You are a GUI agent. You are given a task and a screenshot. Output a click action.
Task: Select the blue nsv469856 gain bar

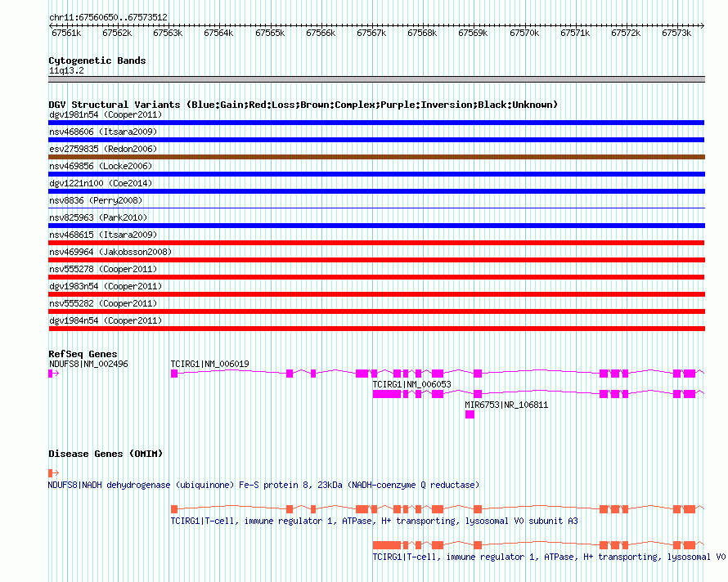point(376,174)
